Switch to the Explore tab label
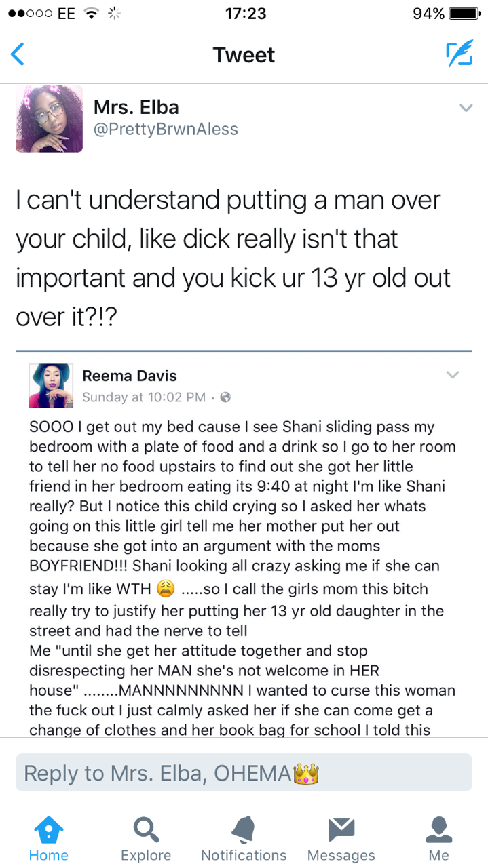Image resolution: width=488 pixels, height=868 pixels. (146, 855)
